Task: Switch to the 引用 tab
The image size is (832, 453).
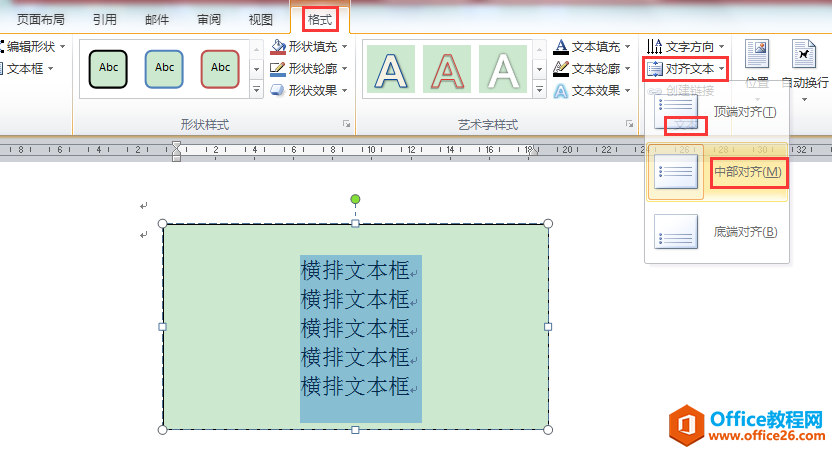Action: [x=105, y=20]
